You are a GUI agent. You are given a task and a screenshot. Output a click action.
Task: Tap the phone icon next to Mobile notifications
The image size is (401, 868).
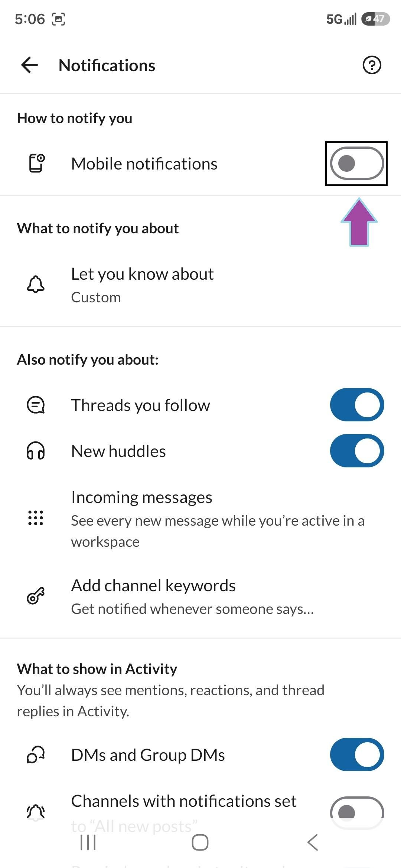[36, 164]
